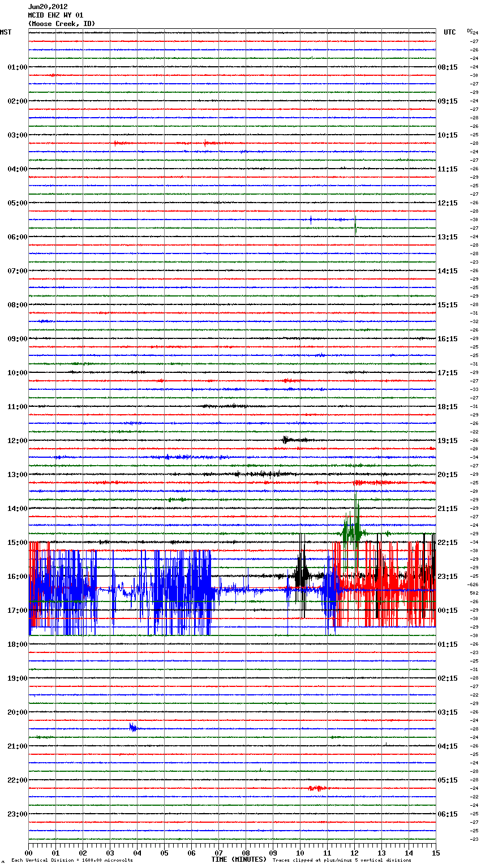
Task: Click the Each Vertical Division scale note
Action: pos(72,861)
